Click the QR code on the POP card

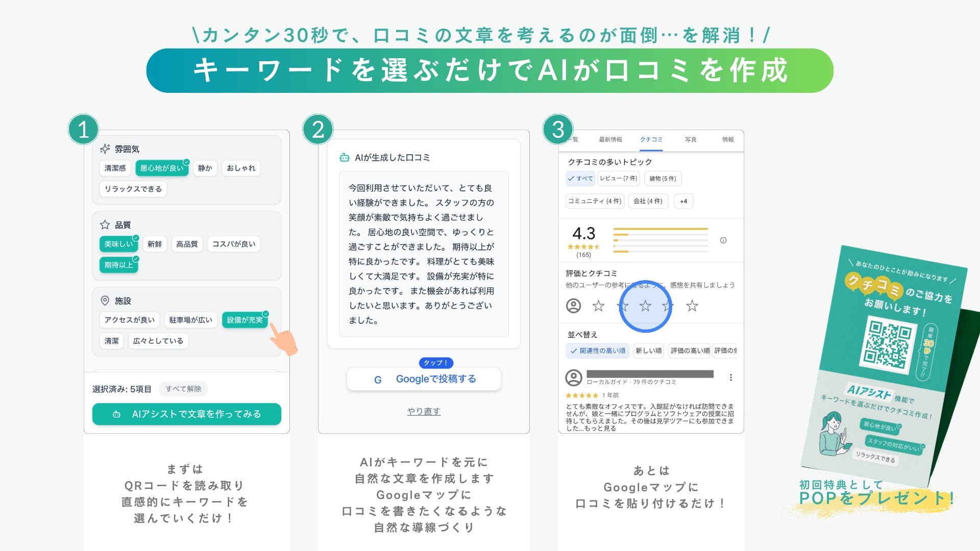coord(888,345)
